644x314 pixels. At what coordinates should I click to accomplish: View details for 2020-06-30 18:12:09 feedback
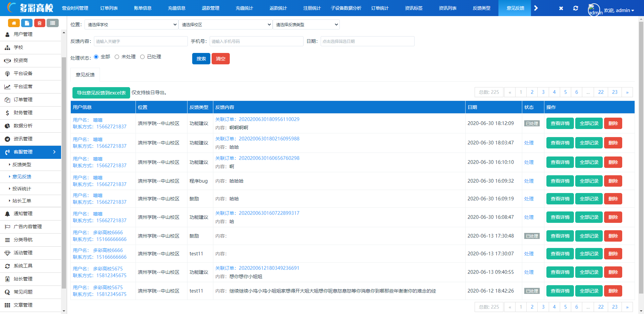point(560,123)
